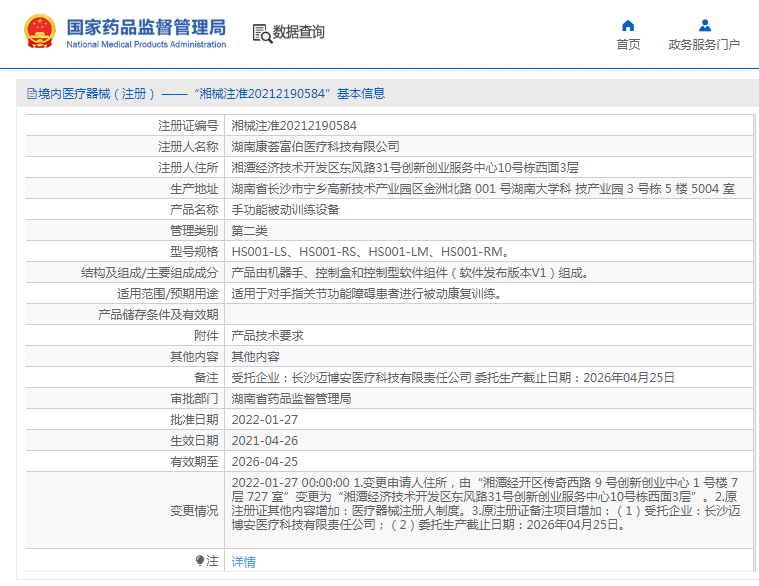This screenshot has height=586, width=759.
Task: Select the 注册人名称 label
Action: [188, 147]
